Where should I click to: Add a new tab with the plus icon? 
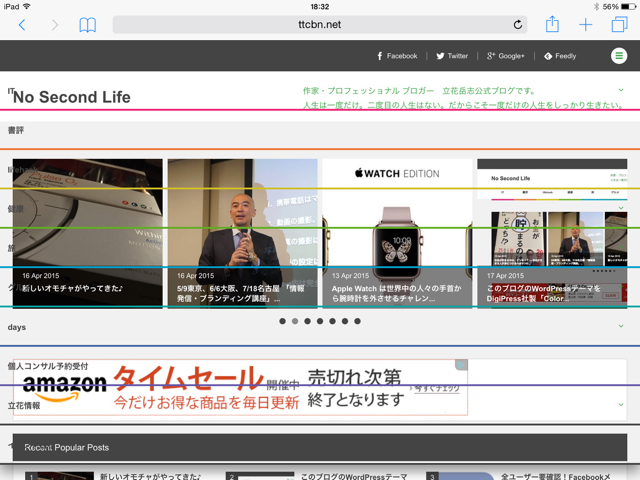pyautogui.click(x=586, y=25)
